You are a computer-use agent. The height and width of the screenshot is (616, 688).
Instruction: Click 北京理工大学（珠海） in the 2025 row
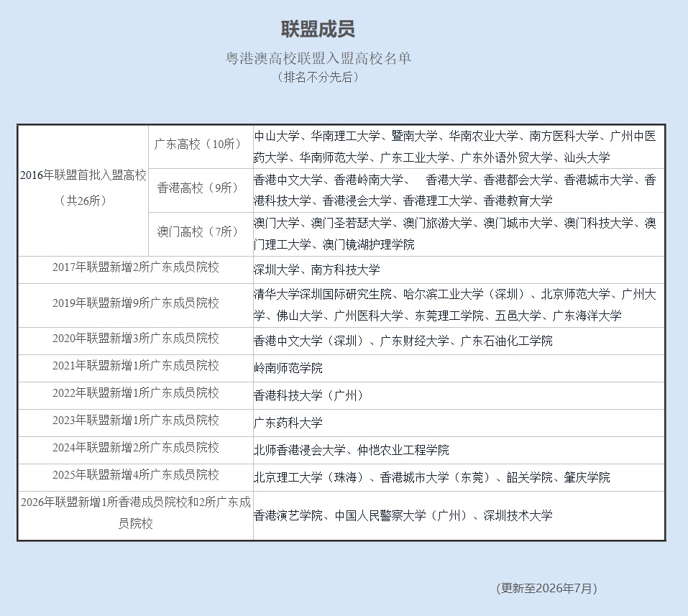click(x=311, y=477)
